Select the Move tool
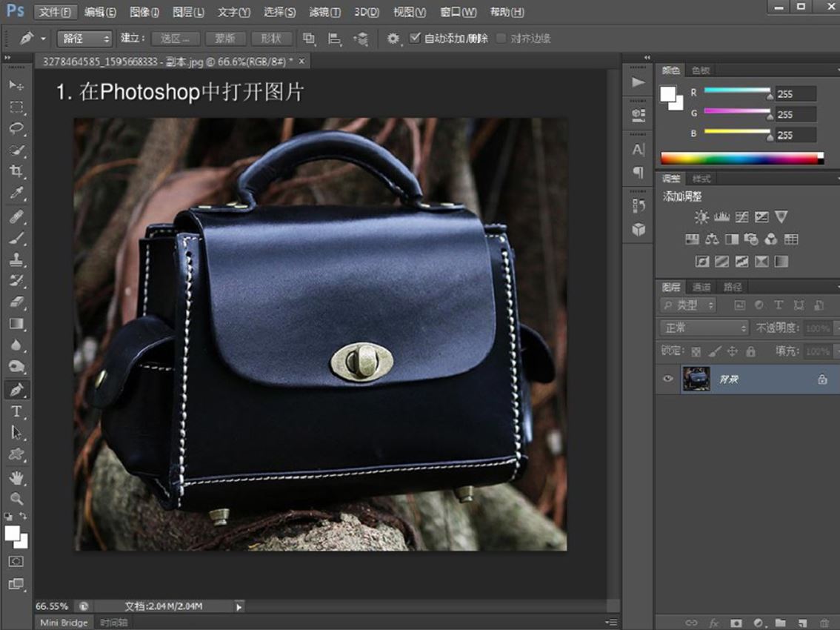The image size is (840, 630). (16, 85)
